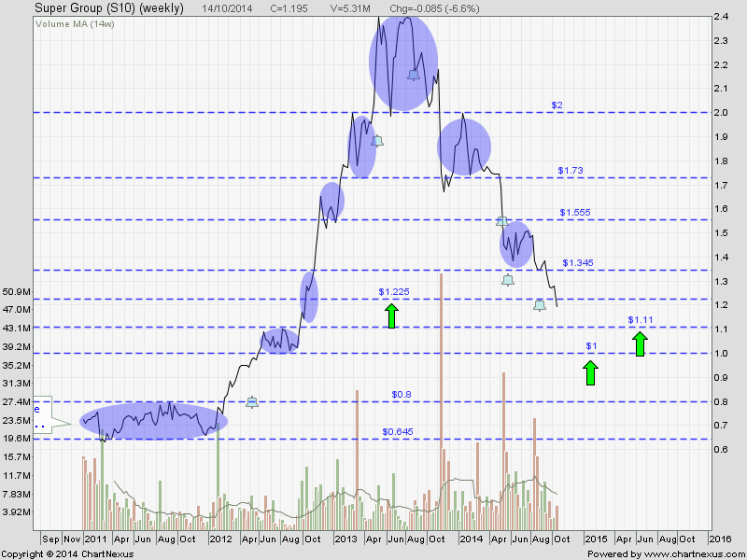747x560 pixels.
Task: Click the 2013 year label on the time axis
Action: 345,539
